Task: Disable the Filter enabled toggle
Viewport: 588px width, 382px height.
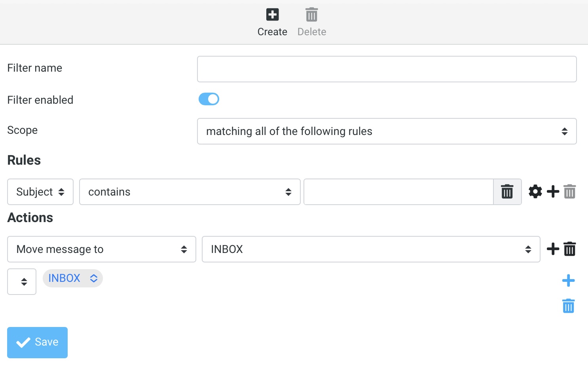Action: [209, 99]
